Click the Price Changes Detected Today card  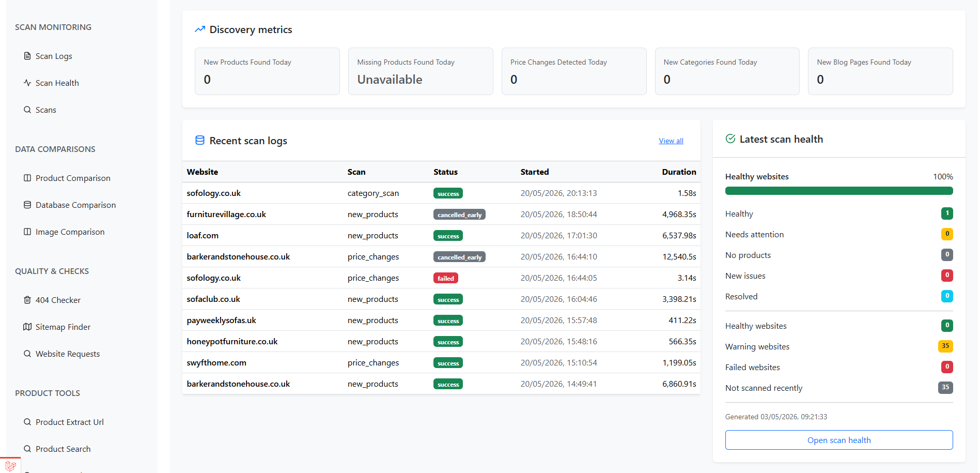(x=574, y=71)
